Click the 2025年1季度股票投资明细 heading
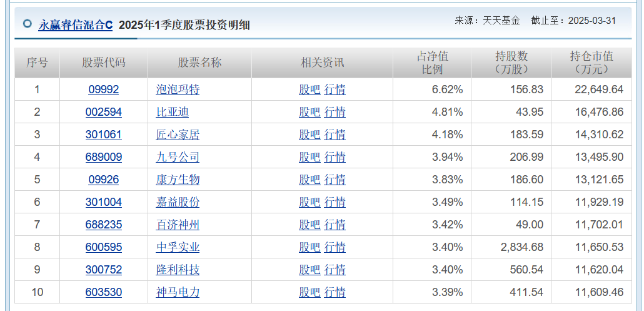 184,26
